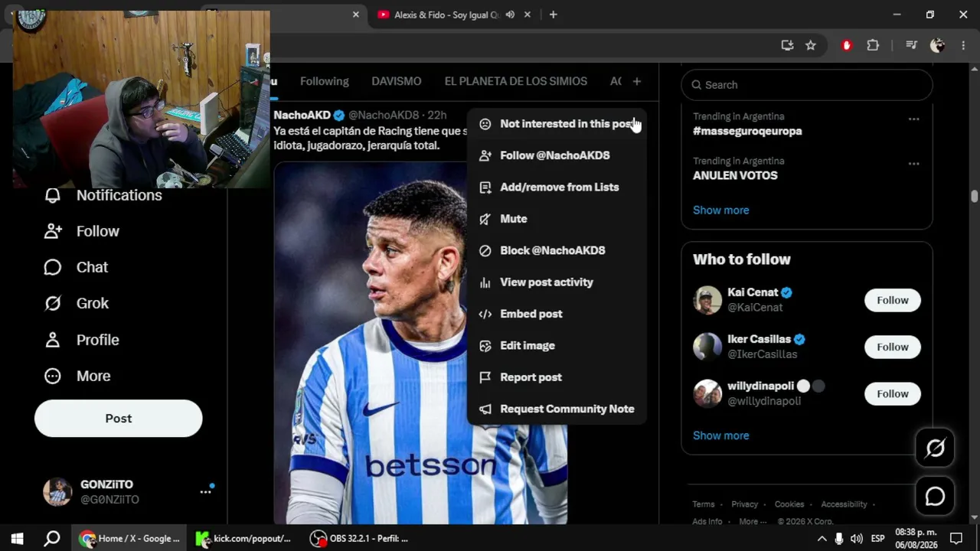Open account menu dots beside GONZiiTO
This screenshot has height=551, width=980.
coord(206,492)
